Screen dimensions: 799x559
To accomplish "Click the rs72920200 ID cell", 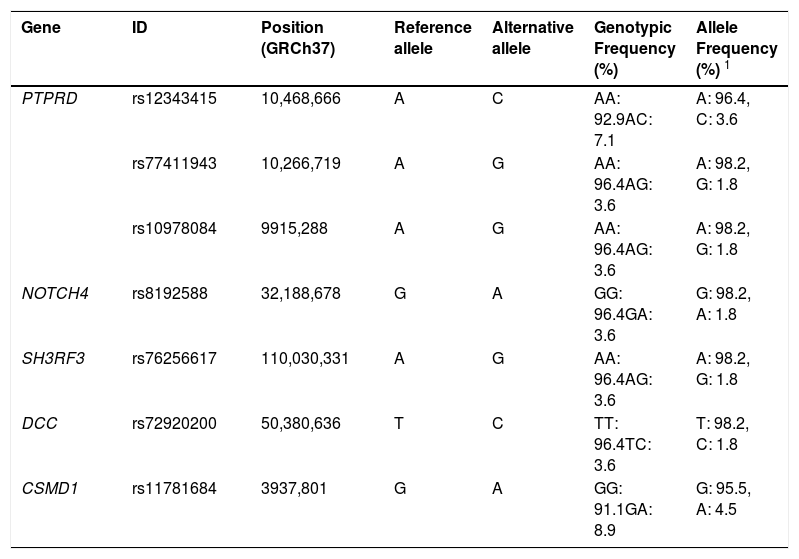I will pyautogui.click(x=174, y=423).
